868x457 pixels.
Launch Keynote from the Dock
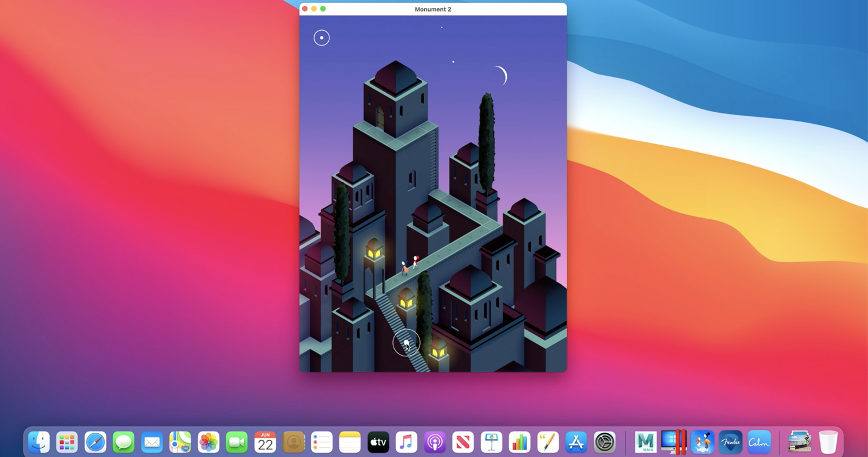point(492,443)
